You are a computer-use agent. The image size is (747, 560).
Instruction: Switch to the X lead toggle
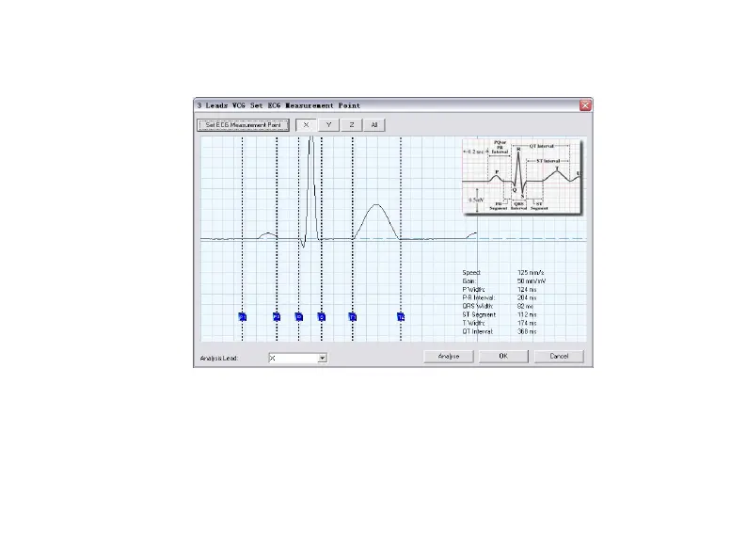click(x=306, y=125)
